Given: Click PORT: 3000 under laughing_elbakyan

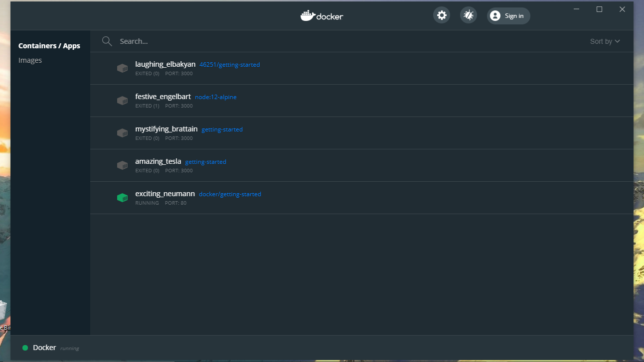Looking at the screenshot, I should tap(179, 74).
